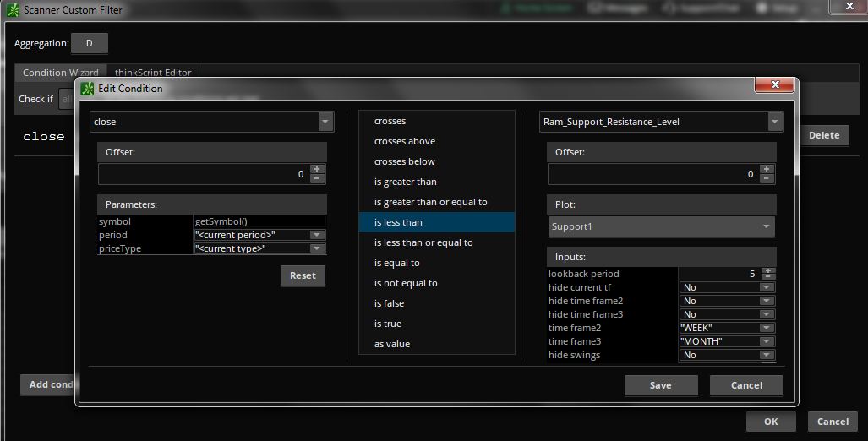Close the Edit Condition dialog
This screenshot has width=868, height=441.
(773, 86)
